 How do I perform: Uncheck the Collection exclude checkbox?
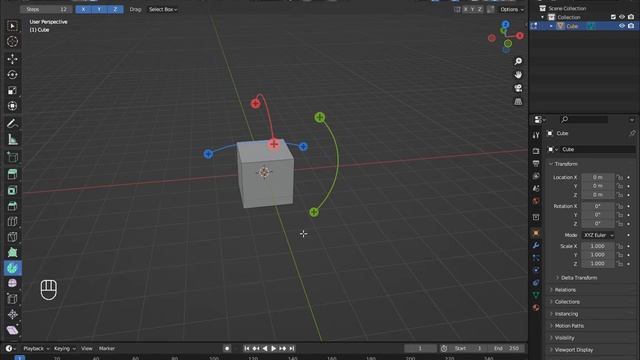click(x=613, y=17)
